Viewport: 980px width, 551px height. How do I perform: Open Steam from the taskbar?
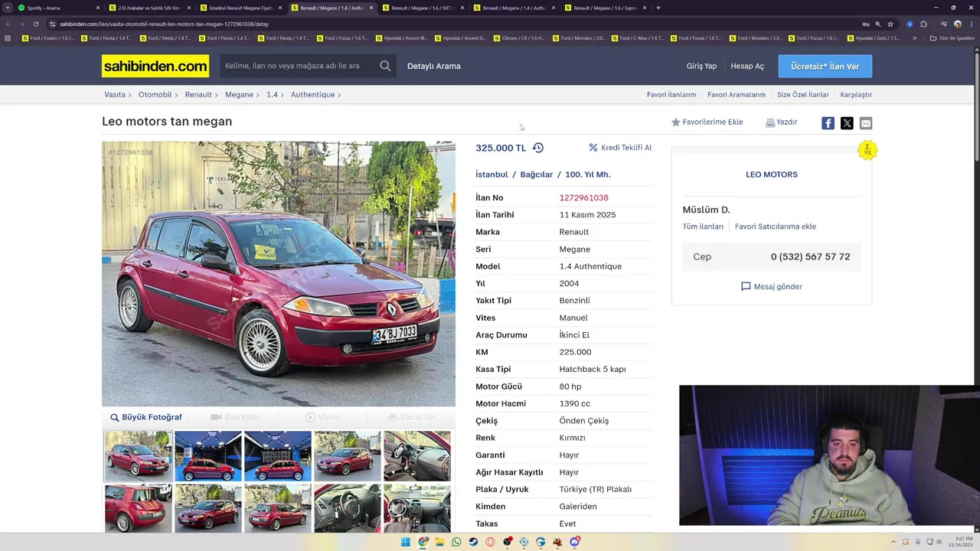(x=473, y=542)
